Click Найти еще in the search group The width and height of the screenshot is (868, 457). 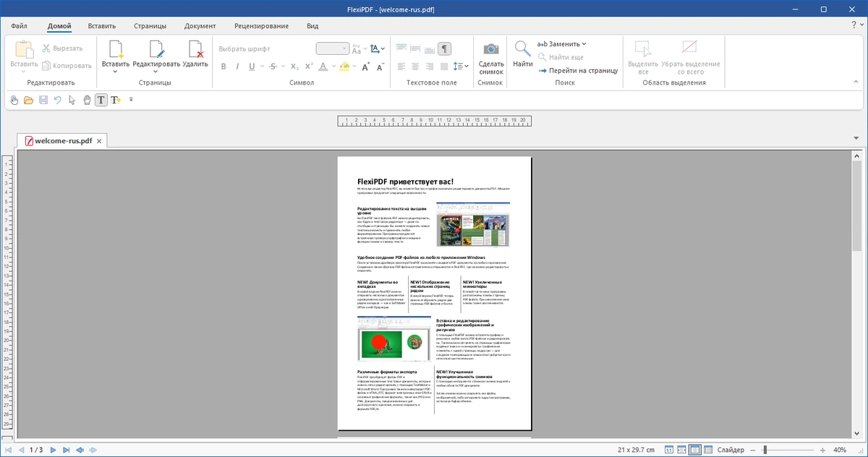(x=561, y=57)
